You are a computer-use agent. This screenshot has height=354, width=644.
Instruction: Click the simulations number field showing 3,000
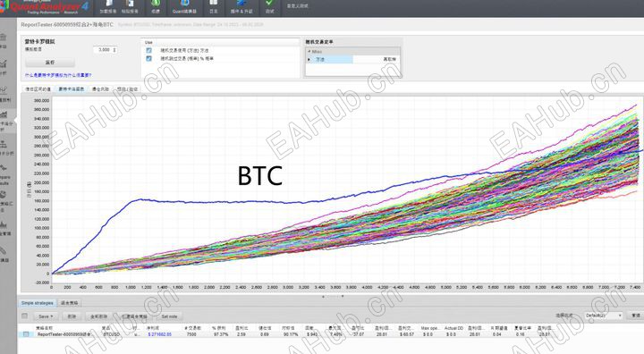coord(103,50)
